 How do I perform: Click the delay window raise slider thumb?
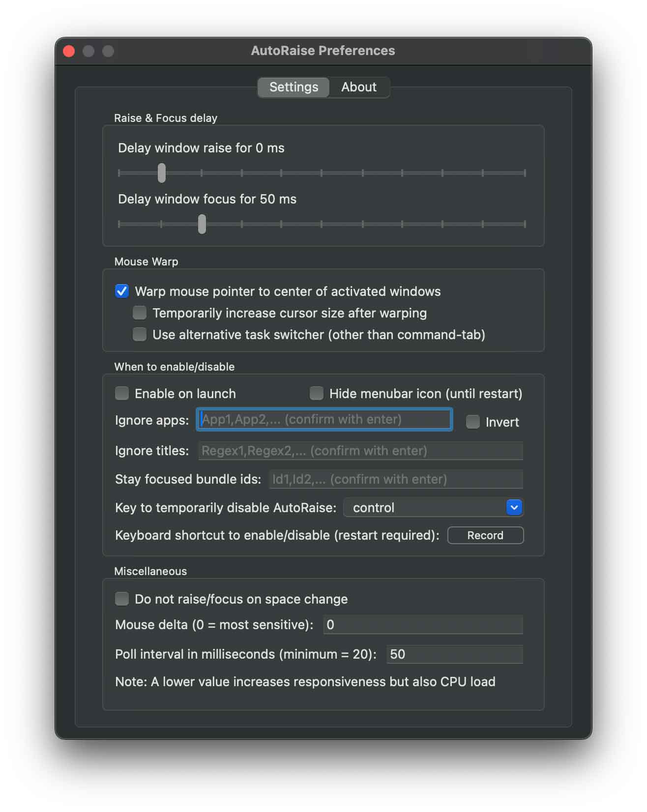tap(162, 173)
